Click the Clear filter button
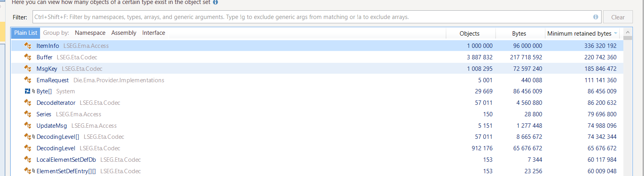The width and height of the screenshot is (644, 176). coord(618,17)
